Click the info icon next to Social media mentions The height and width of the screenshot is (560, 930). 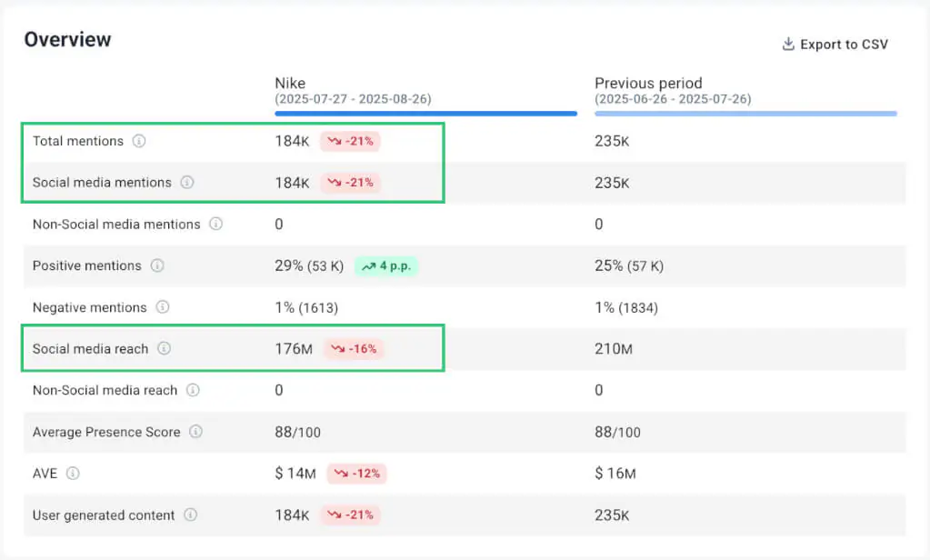point(187,183)
